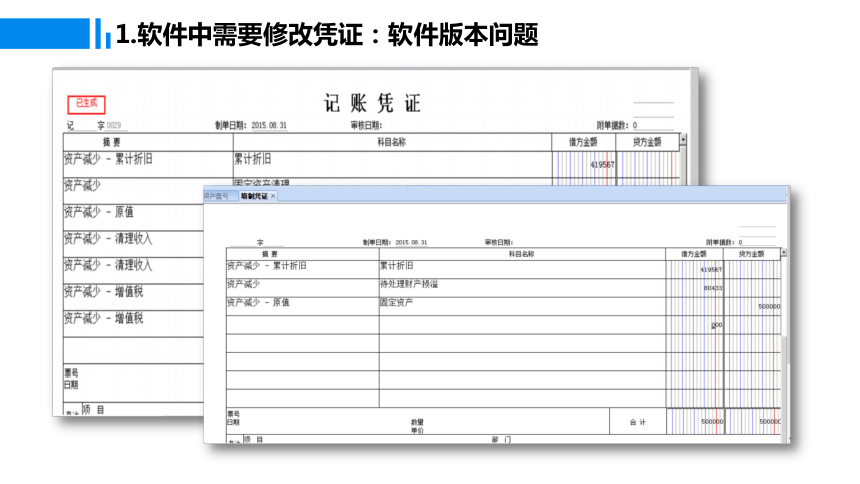Select 科目名称 header in back voucher
Image resolution: width=860 pixels, height=484 pixels.
pos(392,142)
